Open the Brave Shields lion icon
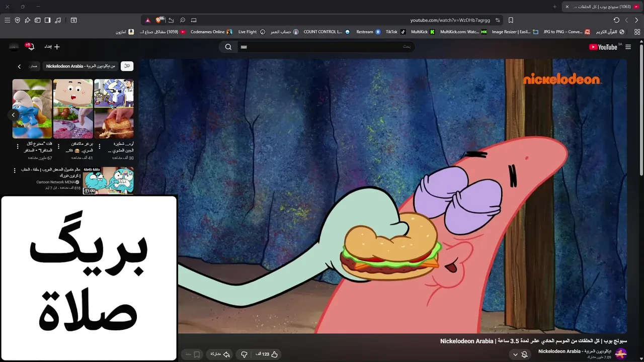Viewport: 644px width, 362px height. coord(159,20)
